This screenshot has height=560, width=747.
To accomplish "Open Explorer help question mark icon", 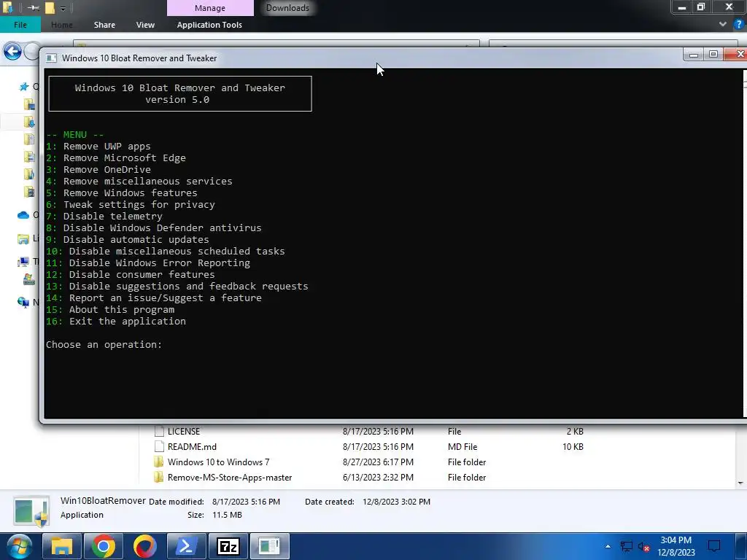I will click(x=739, y=24).
